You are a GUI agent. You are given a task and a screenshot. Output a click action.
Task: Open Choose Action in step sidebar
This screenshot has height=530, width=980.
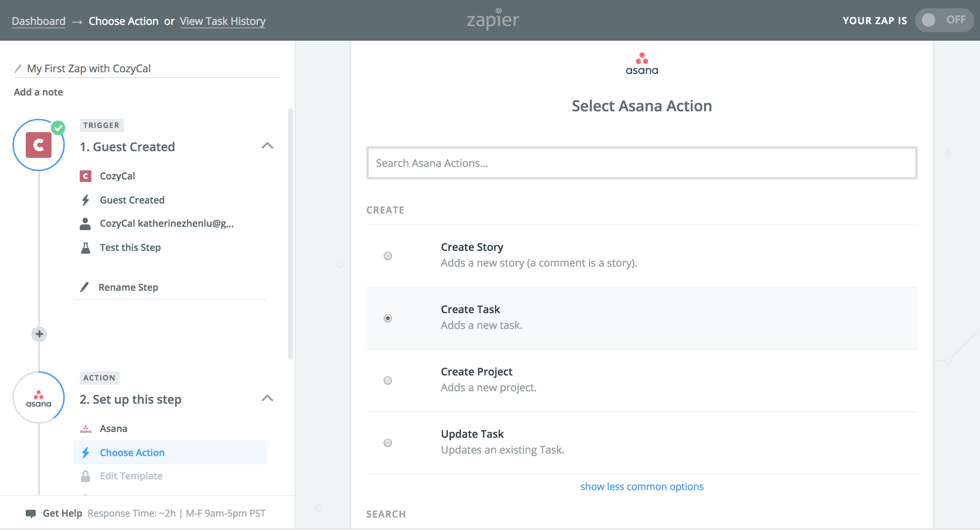pos(132,452)
